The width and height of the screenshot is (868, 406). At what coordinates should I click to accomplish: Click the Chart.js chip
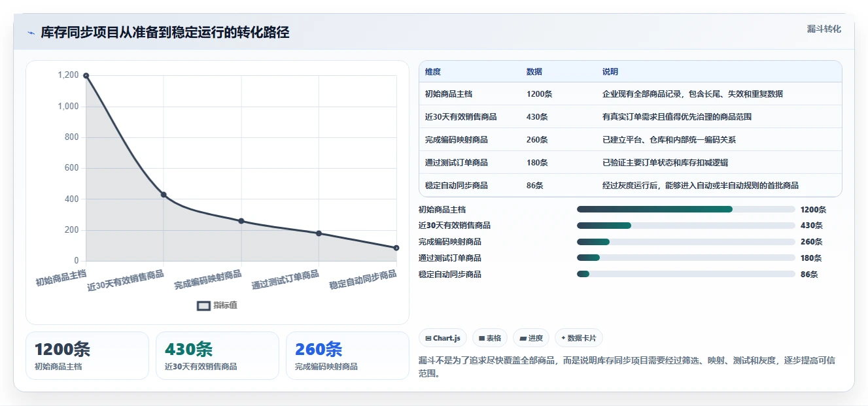(x=443, y=338)
